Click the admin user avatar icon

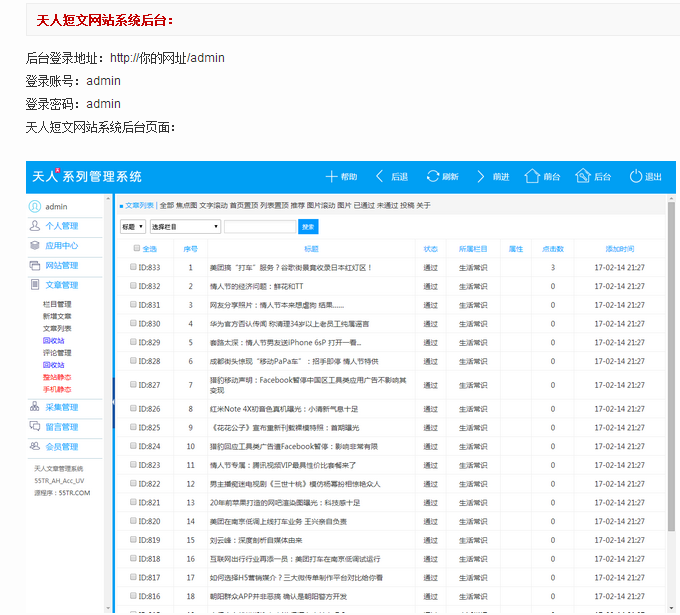pos(35,207)
